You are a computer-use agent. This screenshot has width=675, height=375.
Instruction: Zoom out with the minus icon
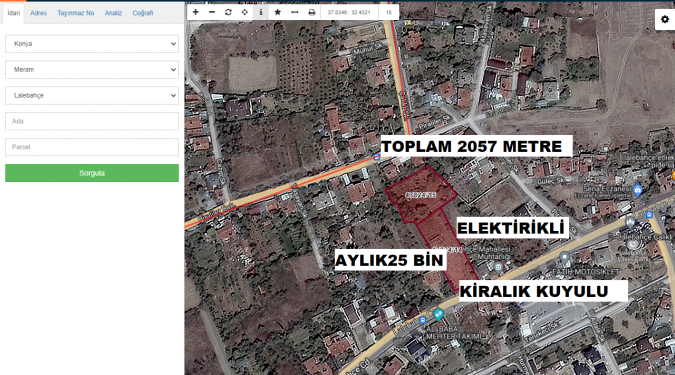click(212, 12)
